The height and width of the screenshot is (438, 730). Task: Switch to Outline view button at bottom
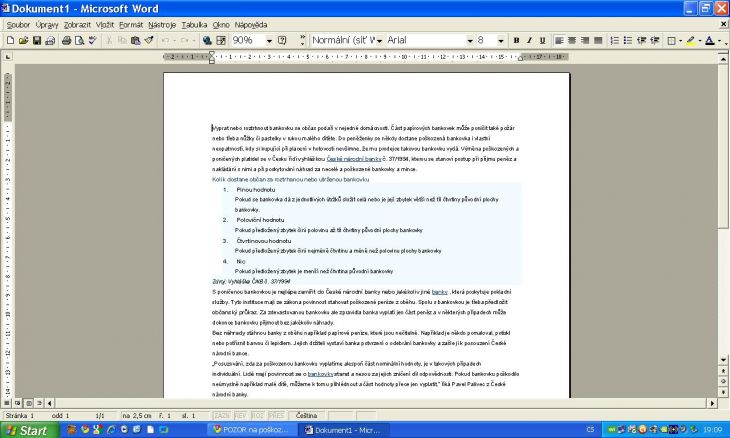[x=39, y=403]
